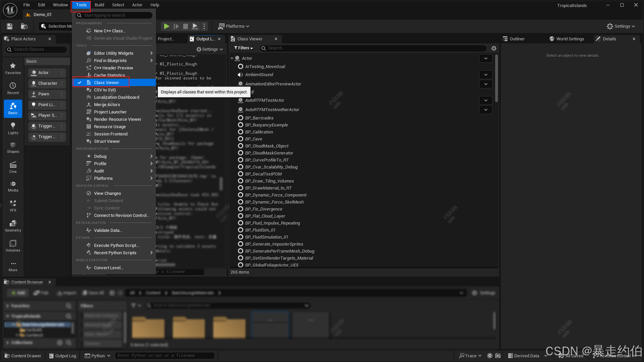Select radio button beside BP_Cave
644x362 pixels.
click(x=240, y=139)
